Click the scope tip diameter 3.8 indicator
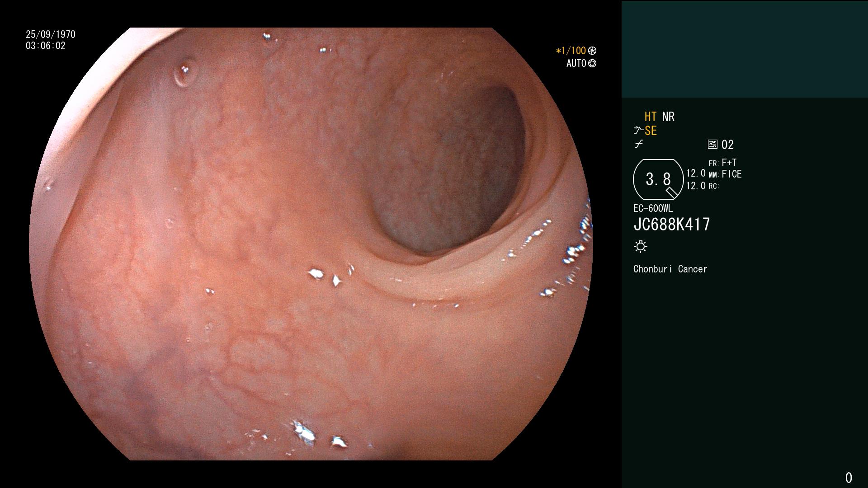The height and width of the screenshot is (488, 868). (658, 179)
